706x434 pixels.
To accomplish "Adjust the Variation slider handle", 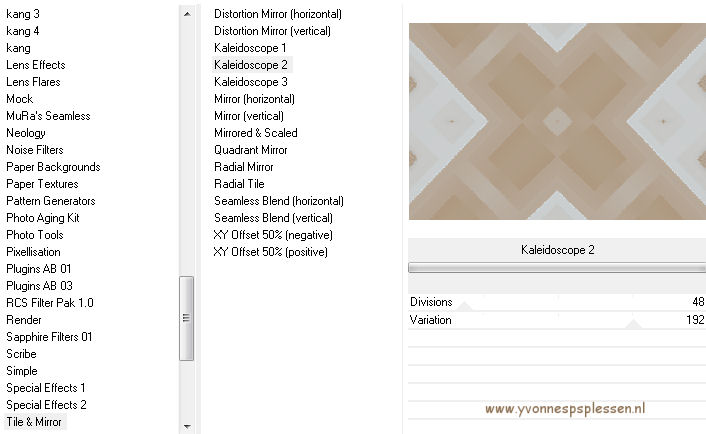I will coord(633,324).
